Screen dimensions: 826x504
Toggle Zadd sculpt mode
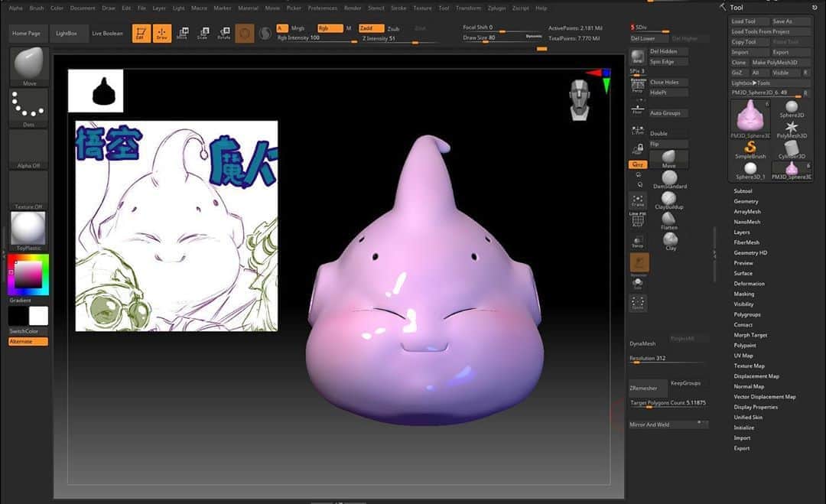(371, 28)
